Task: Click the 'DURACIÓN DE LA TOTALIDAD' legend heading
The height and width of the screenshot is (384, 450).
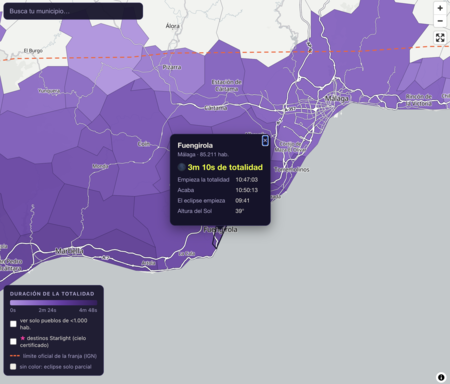Action: [52, 294]
